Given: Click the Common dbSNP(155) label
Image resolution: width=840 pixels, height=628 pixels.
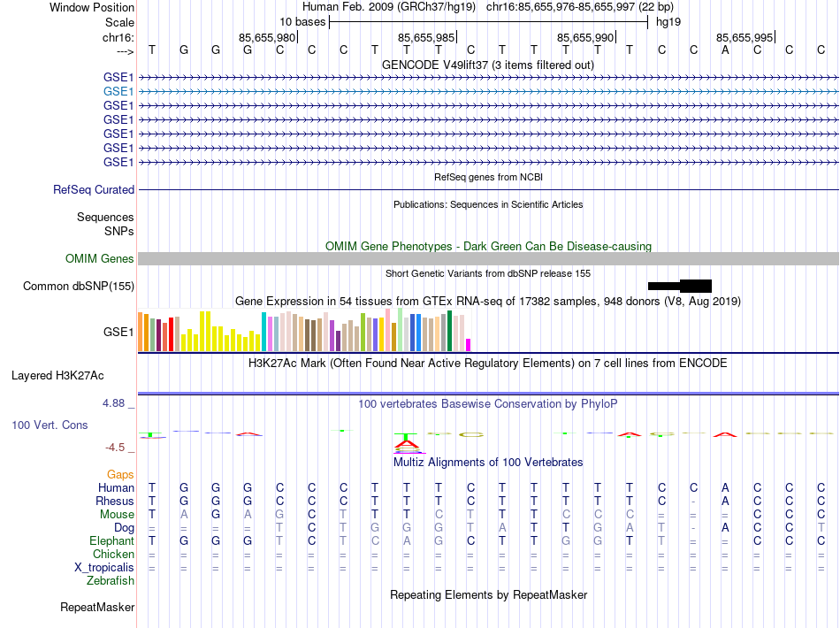Looking at the screenshot, I should 79,286.
